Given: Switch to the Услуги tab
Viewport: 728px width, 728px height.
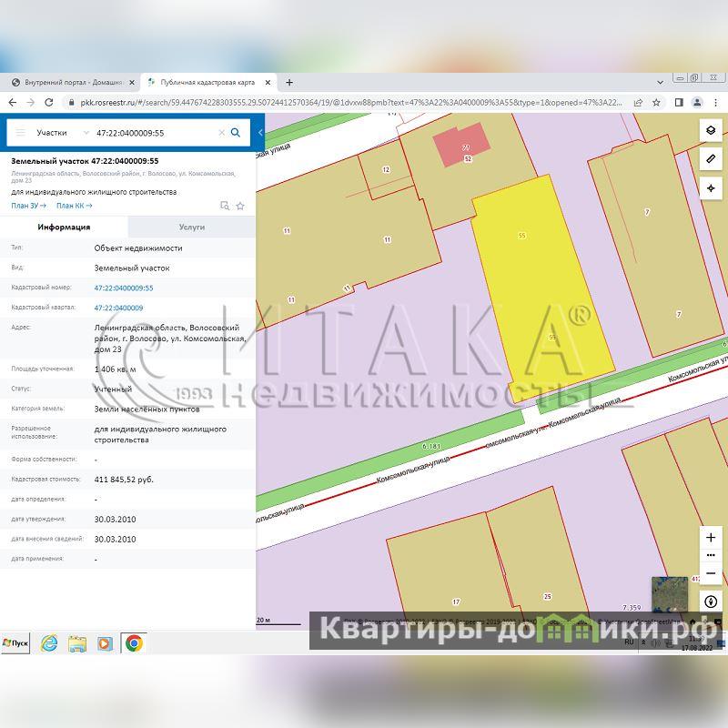Looking at the screenshot, I should 191,227.
